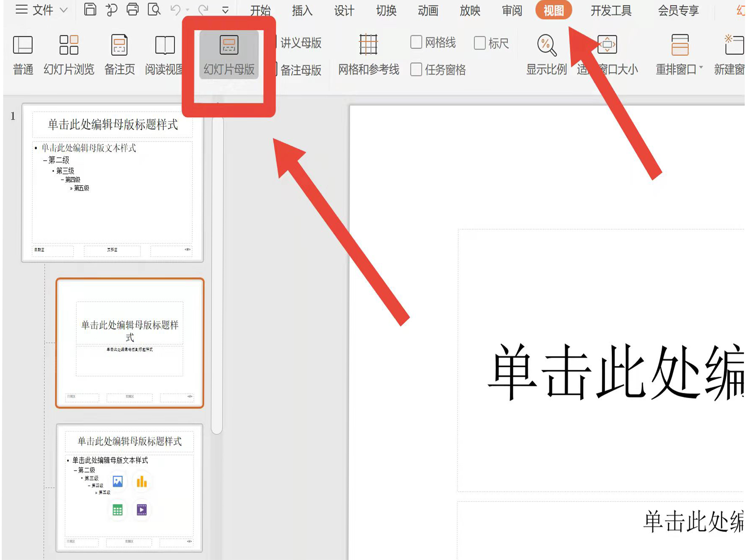
Task: Click the Save icon in quick toolbar
Action: pos(90,9)
